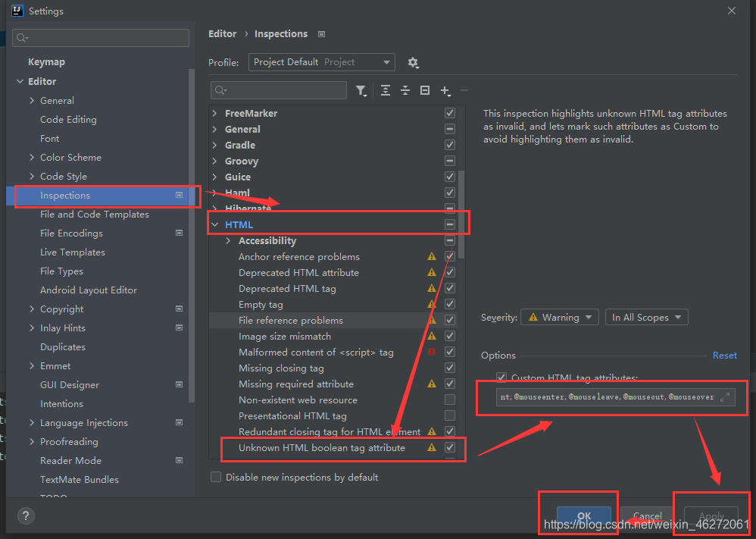Click the warning icon on Missing required attribute
This screenshot has height=539, width=756.
click(x=432, y=384)
